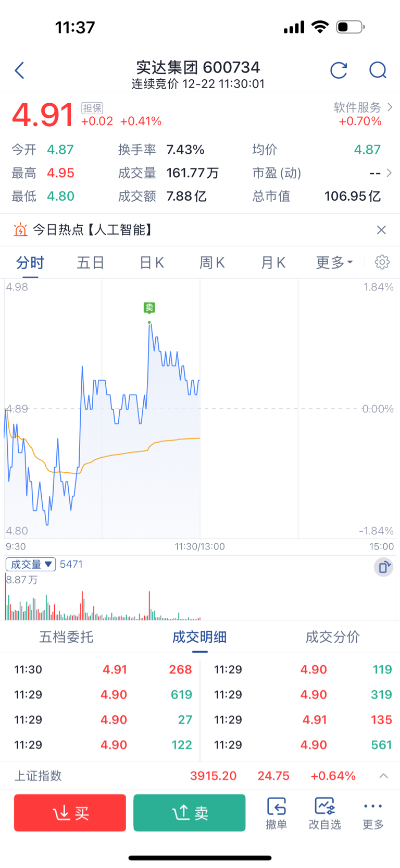The height and width of the screenshot is (868, 400).
Task: Open 撤单 cancel order icon
Action: (276, 812)
